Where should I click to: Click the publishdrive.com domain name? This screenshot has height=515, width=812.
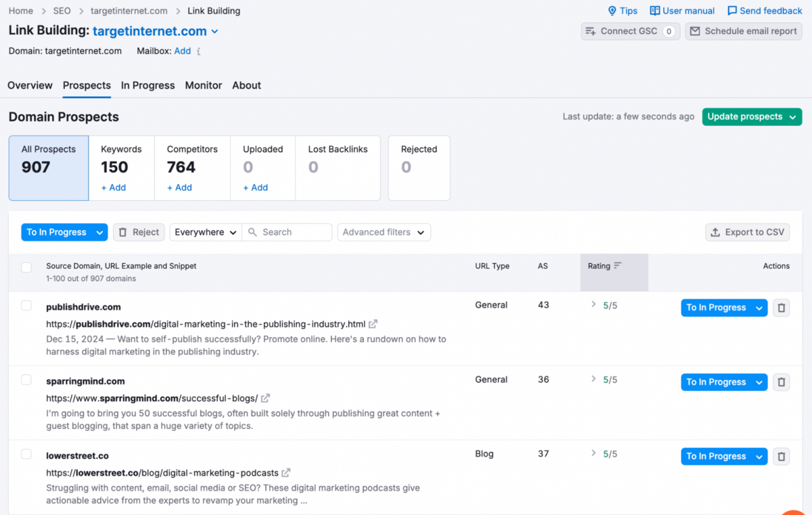point(83,307)
